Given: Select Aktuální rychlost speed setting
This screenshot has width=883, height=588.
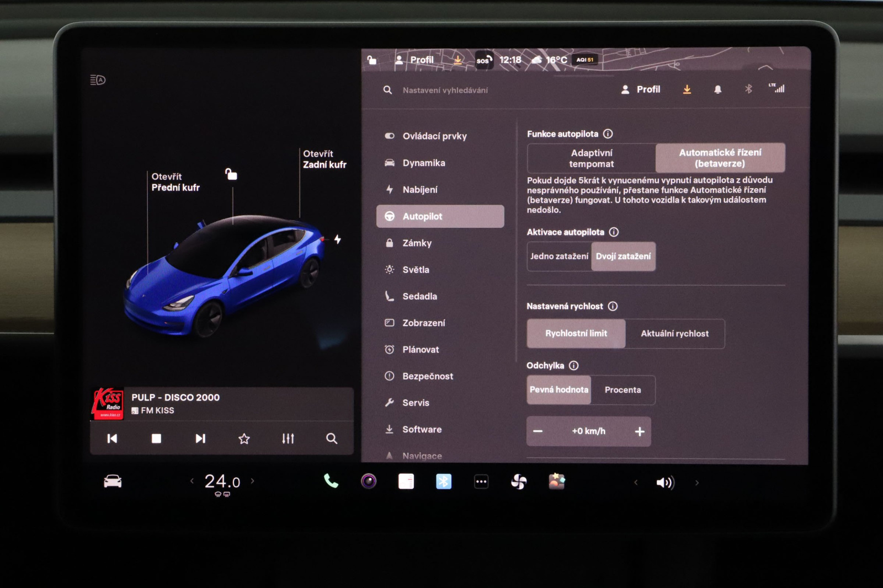Looking at the screenshot, I should 674,334.
